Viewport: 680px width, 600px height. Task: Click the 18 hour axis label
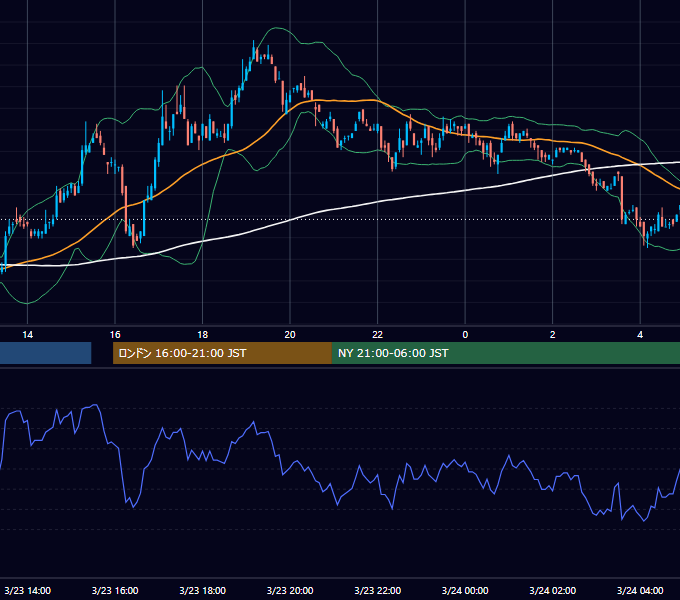click(203, 335)
